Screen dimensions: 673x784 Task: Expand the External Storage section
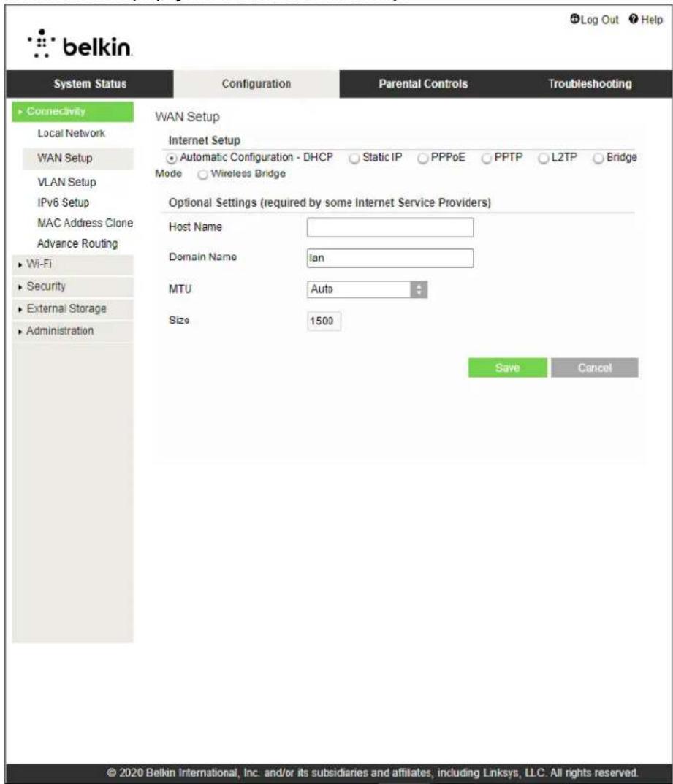pos(73,308)
